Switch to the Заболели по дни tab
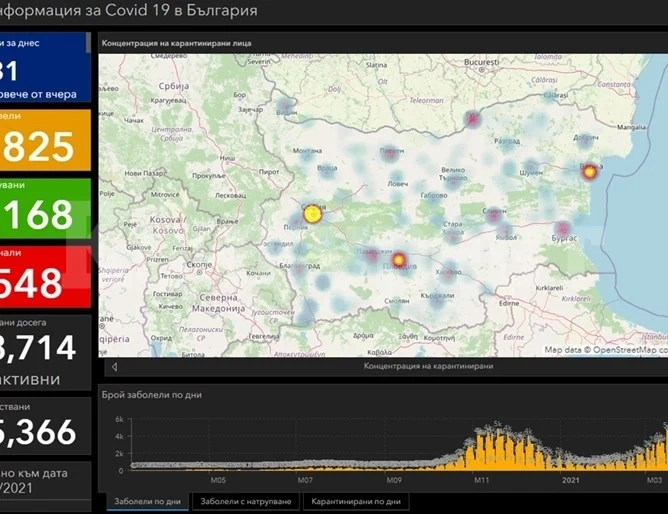Viewport: 668px width, 514px height. (147, 502)
